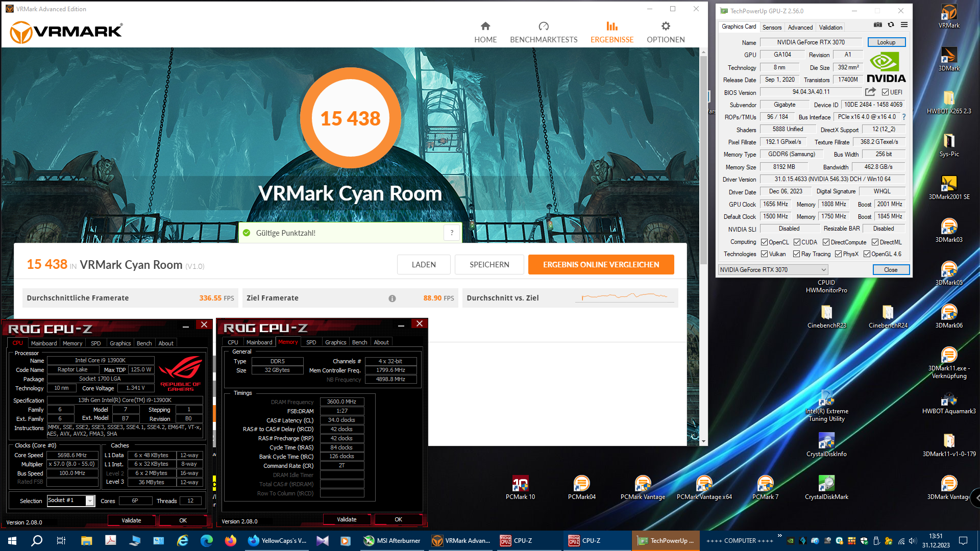Click the LADEN button
Screen dimensions: 980x551
click(424, 264)
